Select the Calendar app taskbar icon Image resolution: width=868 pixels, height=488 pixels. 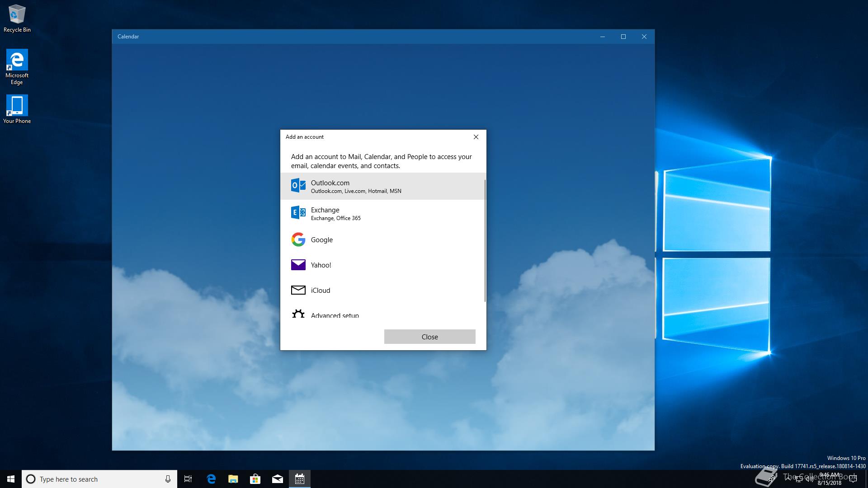click(x=300, y=479)
